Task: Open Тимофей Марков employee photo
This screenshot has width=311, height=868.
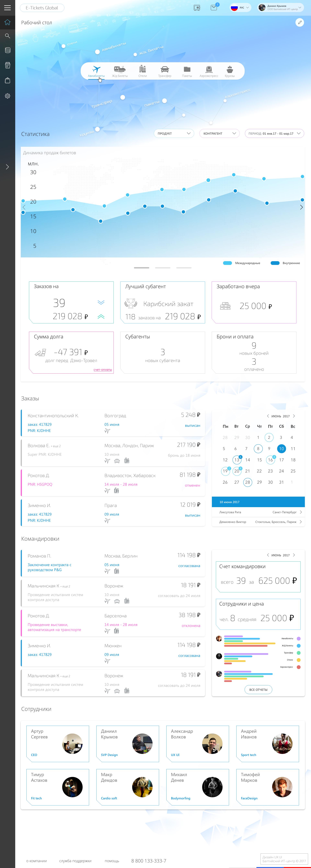Action: pos(282,787)
